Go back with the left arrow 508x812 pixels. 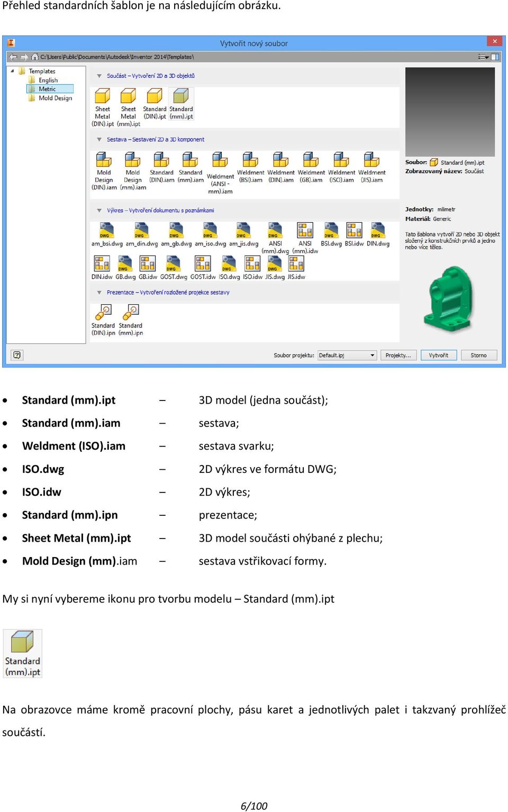13,57
